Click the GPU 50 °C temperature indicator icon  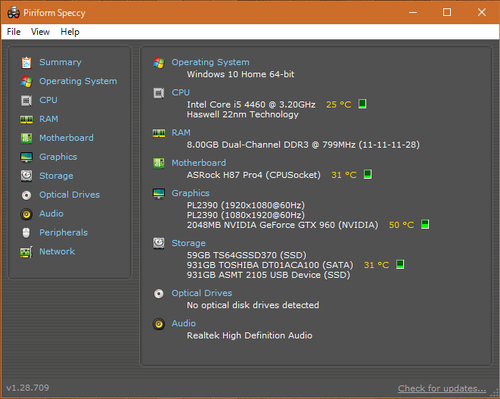425,224
